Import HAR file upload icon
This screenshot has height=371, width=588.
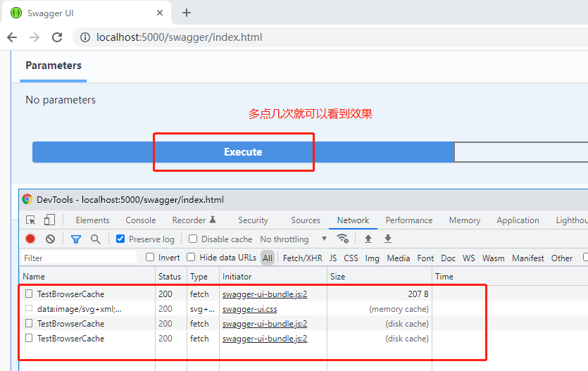[x=368, y=239]
